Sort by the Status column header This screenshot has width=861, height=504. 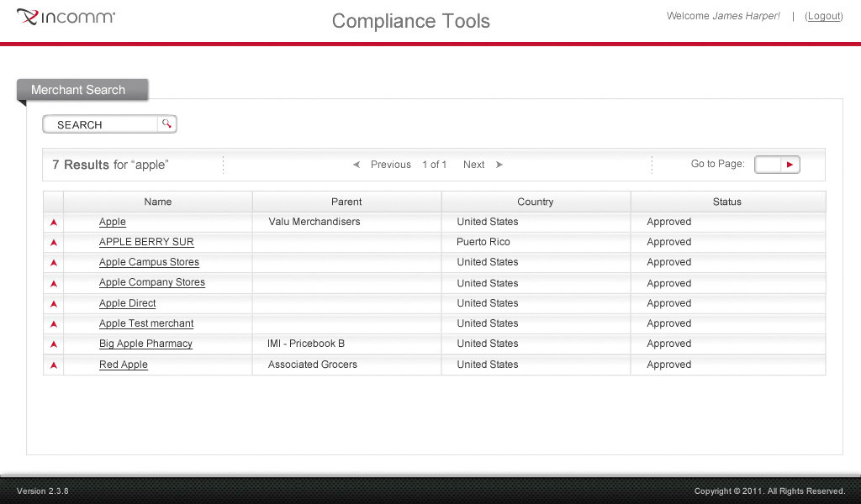(727, 202)
